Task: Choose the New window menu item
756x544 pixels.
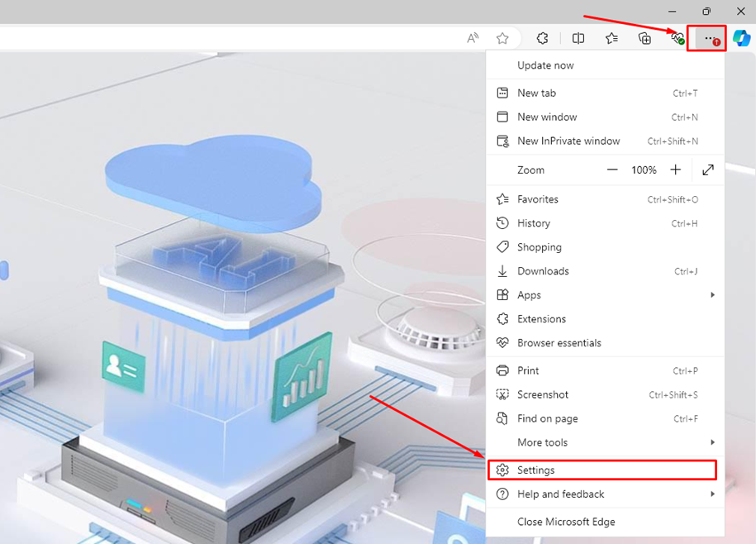Action: pyautogui.click(x=605, y=117)
